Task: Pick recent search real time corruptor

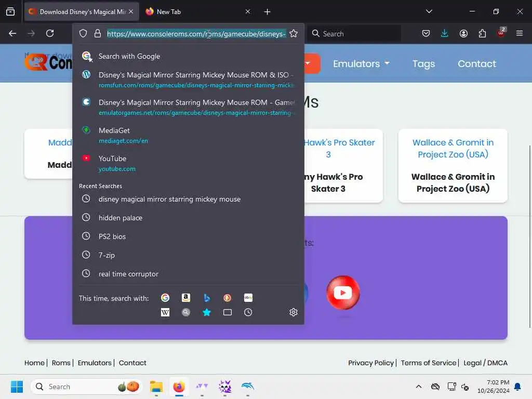Action: point(188,274)
